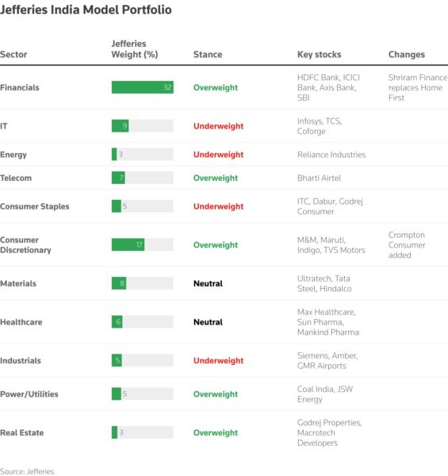Click HDFC Bank, ICICI Bank key stocks cell

[x=328, y=87]
